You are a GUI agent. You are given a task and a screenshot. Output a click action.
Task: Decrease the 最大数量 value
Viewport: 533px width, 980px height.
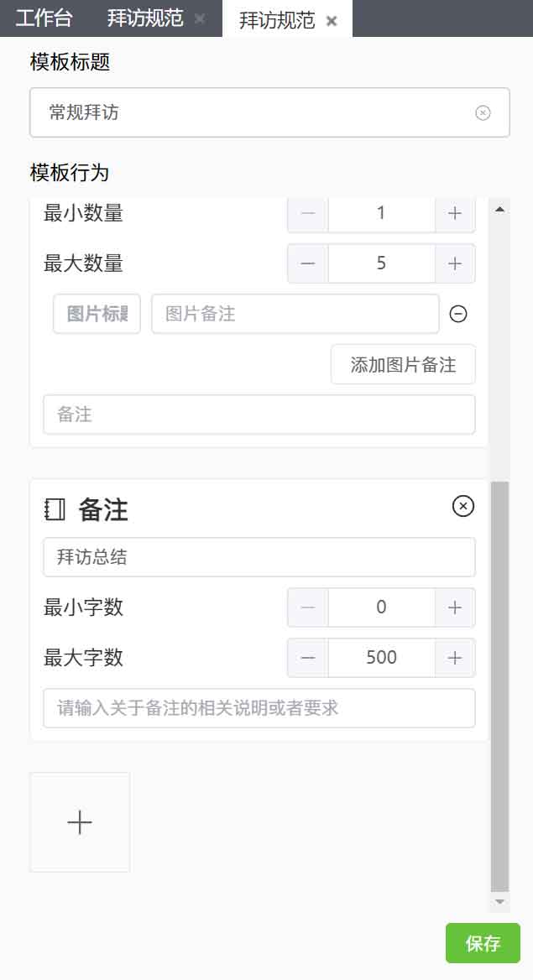[x=308, y=263]
